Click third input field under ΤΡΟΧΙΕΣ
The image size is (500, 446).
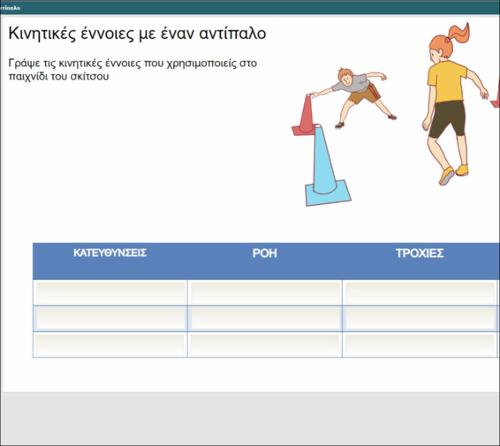(420, 345)
